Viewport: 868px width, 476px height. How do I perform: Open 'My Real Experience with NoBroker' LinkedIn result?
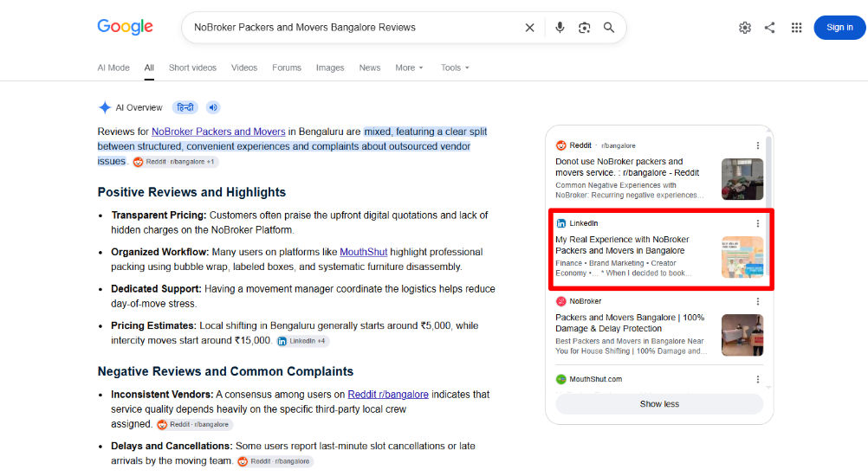coord(622,245)
